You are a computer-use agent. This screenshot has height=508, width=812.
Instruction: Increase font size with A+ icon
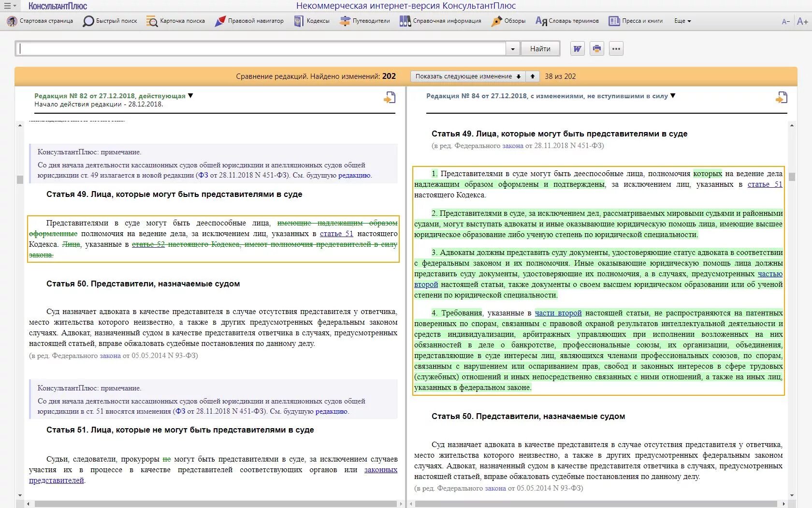point(802,21)
